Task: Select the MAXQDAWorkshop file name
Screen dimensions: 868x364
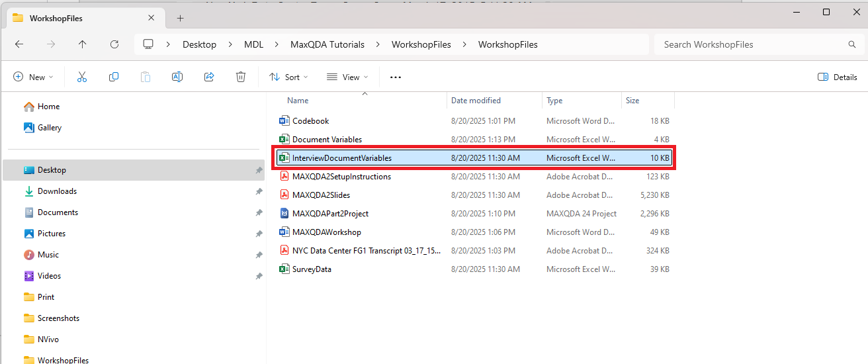Action: click(x=327, y=232)
